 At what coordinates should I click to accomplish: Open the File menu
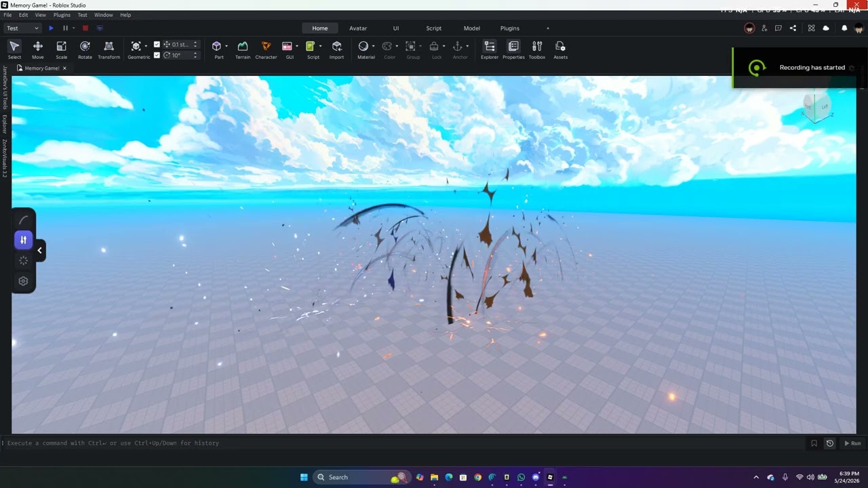[x=7, y=15]
